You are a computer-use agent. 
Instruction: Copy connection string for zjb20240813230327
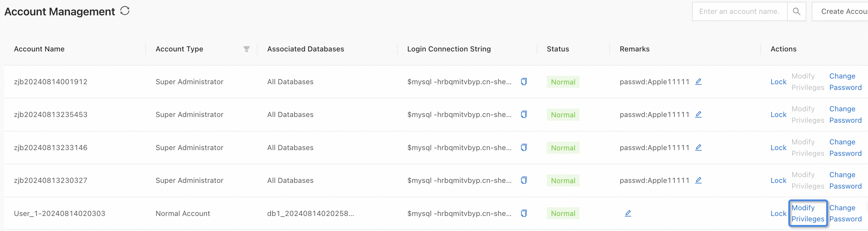coord(524,180)
